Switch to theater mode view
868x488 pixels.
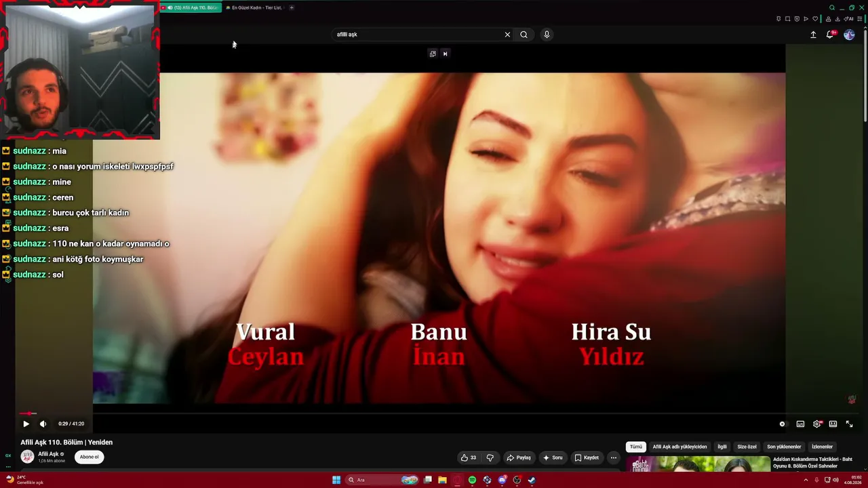point(833,424)
